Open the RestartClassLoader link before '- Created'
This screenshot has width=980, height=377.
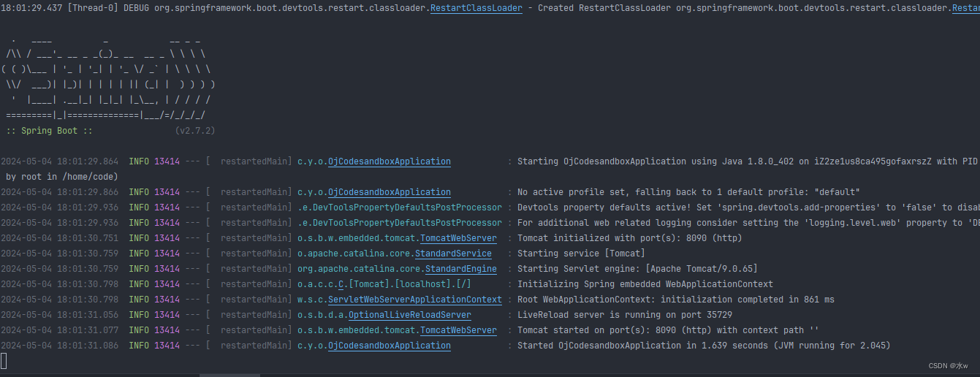coord(476,8)
